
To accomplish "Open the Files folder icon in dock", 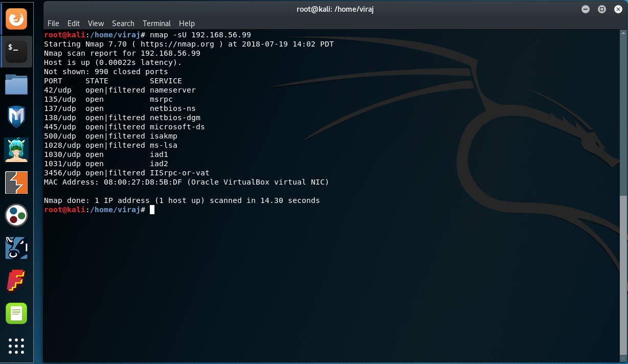I will 16,84.
